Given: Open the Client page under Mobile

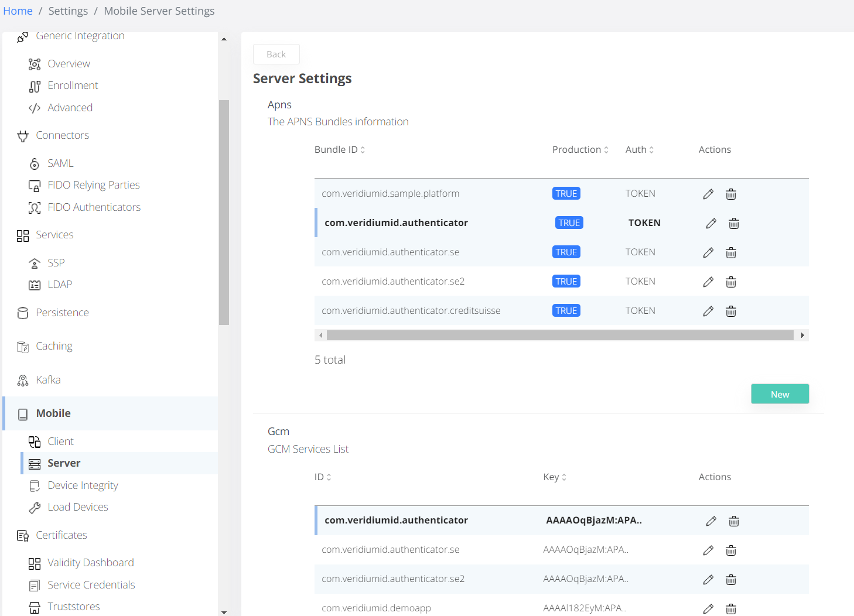Looking at the screenshot, I should 60,442.
